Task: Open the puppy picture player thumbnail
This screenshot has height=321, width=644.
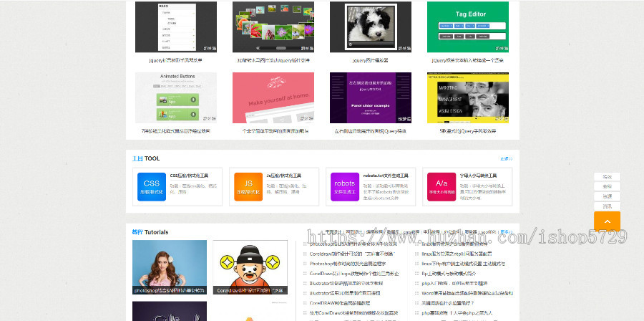Action: tap(371, 27)
